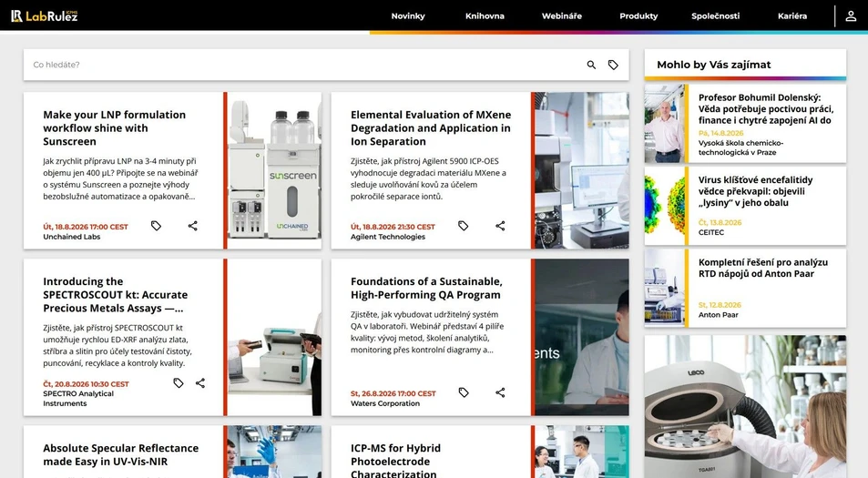Click 'Unchained Labs' company name
The height and width of the screenshot is (478, 868).
pyautogui.click(x=71, y=237)
